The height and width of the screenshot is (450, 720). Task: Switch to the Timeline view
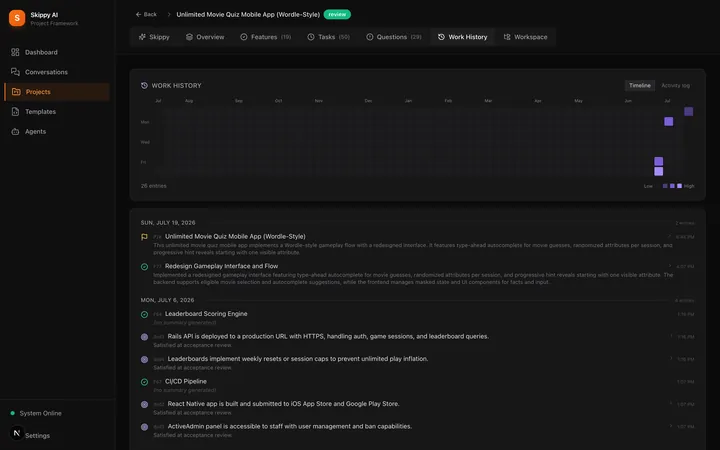coord(640,85)
